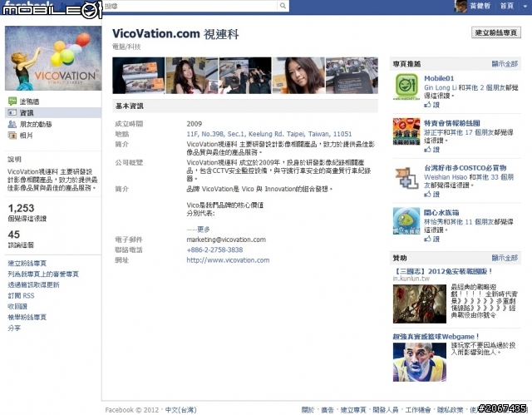Viewport: 532px width, 415px height.
Task: Expand description with 更多 link
Action: (x=203, y=230)
